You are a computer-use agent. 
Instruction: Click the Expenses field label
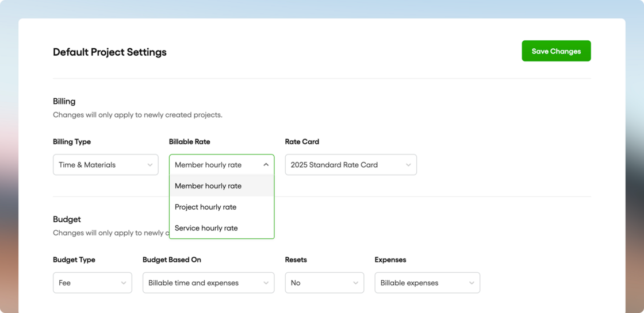pyautogui.click(x=390, y=260)
